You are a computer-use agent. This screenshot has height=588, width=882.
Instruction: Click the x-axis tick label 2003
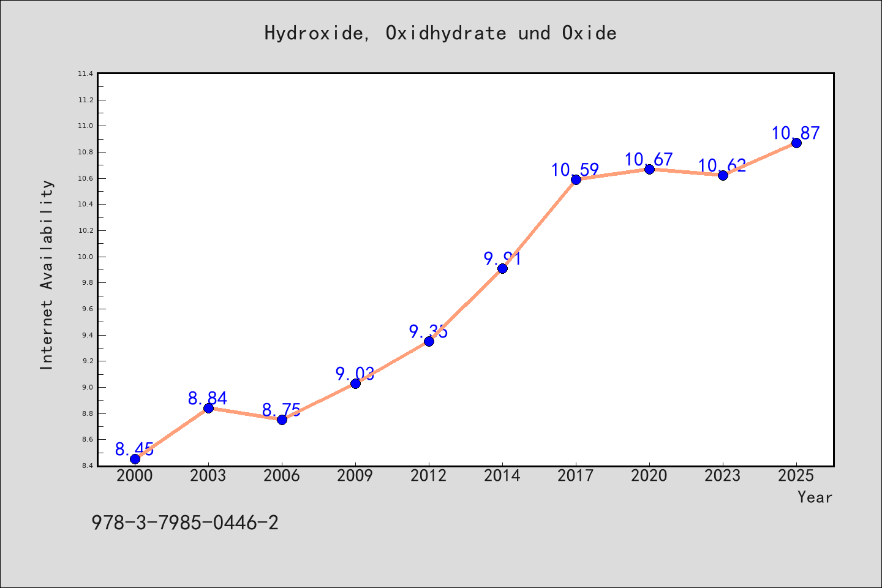208,476
